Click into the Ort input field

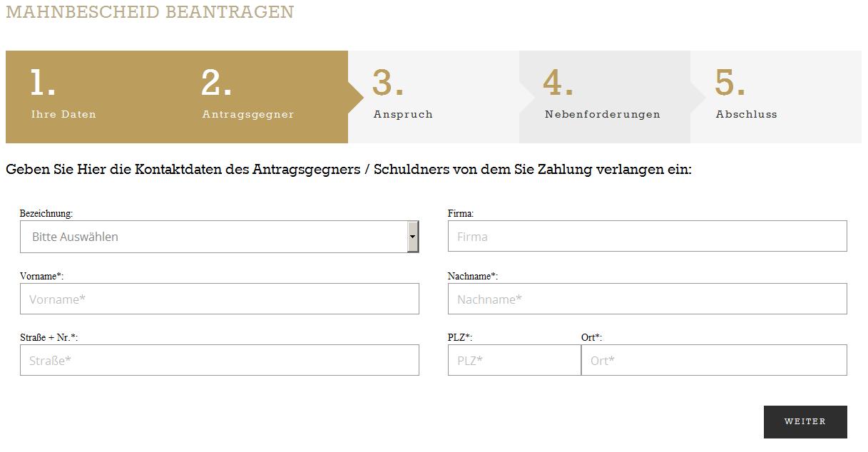[714, 360]
